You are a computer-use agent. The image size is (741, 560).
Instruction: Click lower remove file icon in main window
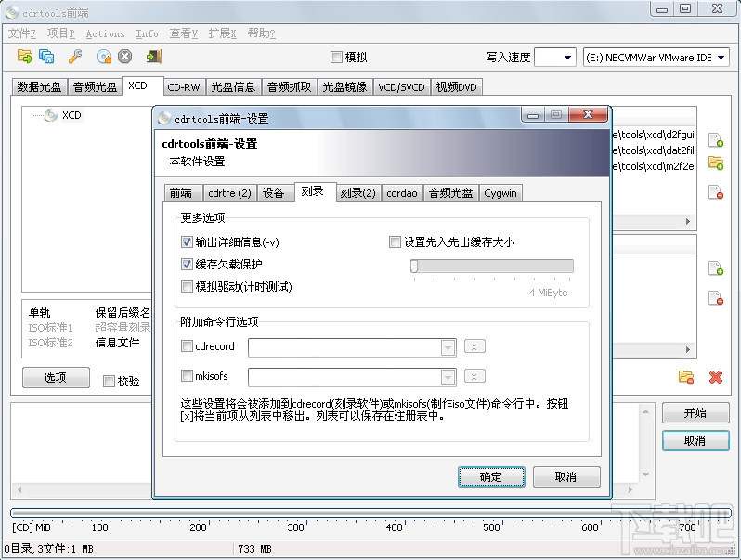716,298
